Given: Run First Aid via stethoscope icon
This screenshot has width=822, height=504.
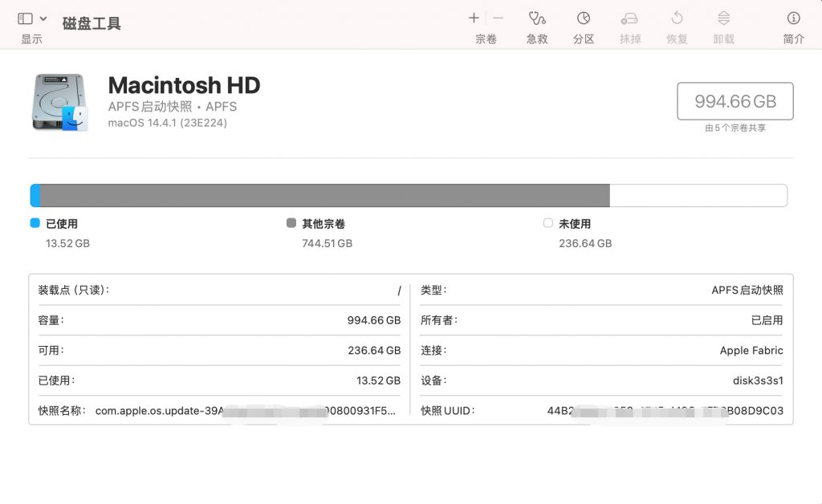Looking at the screenshot, I should coord(537,18).
